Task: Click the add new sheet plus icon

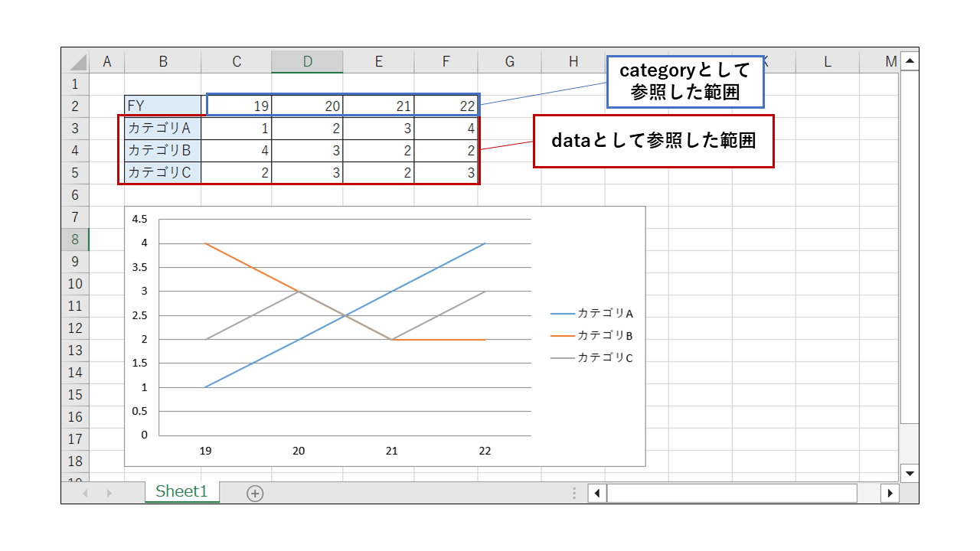Action: point(256,493)
